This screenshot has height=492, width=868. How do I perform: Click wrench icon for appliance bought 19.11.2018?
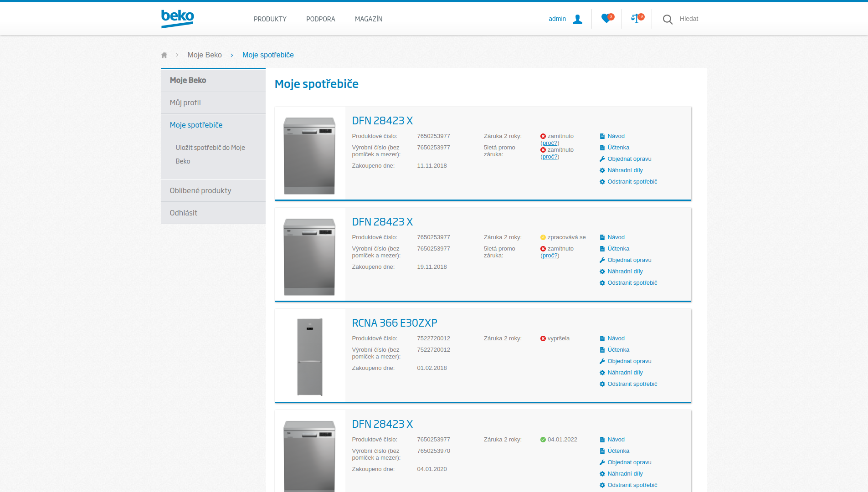tap(602, 260)
